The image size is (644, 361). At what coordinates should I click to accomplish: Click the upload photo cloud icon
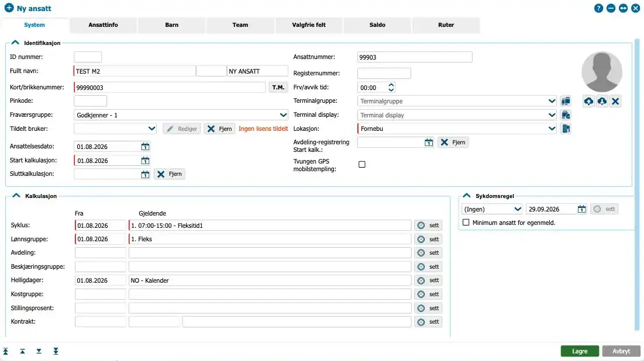[588, 101]
